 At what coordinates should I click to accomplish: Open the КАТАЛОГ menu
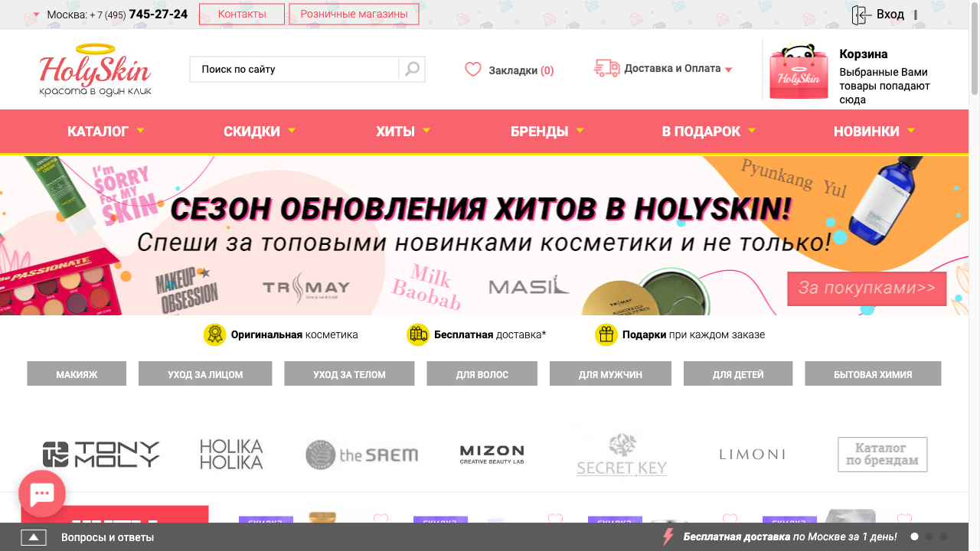pos(106,132)
